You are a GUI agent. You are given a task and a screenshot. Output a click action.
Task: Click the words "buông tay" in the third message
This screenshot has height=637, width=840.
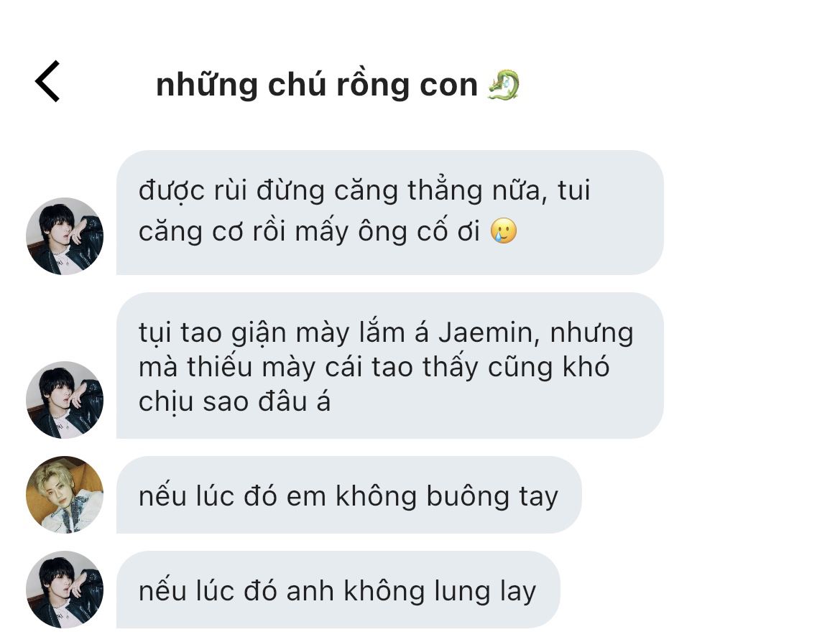click(492, 496)
